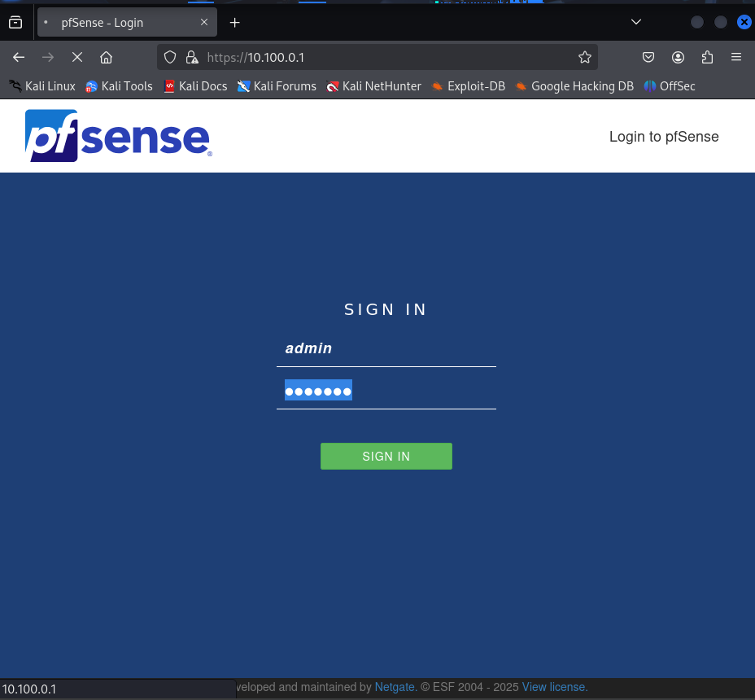Click the padlock site security warning icon
The width and height of the screenshot is (755, 700).
pos(192,57)
